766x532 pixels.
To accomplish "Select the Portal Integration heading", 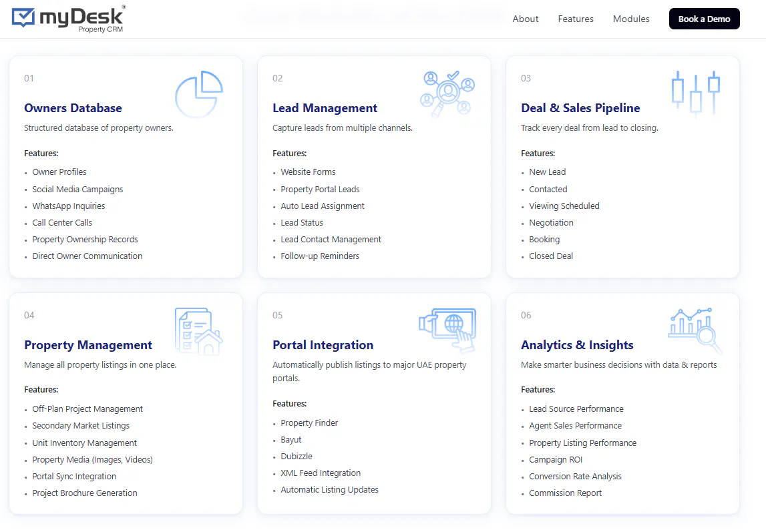I will [323, 345].
